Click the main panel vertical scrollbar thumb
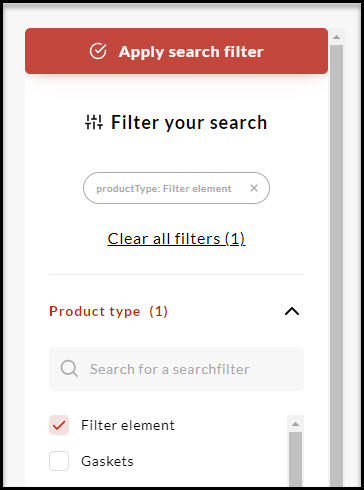The width and height of the screenshot is (364, 490). click(x=337, y=265)
